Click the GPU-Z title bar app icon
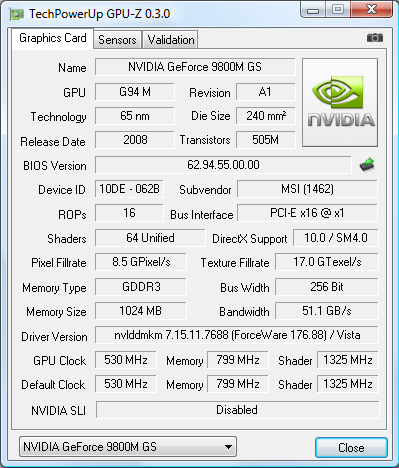Viewport: 399px width, 468px height. click(17, 14)
